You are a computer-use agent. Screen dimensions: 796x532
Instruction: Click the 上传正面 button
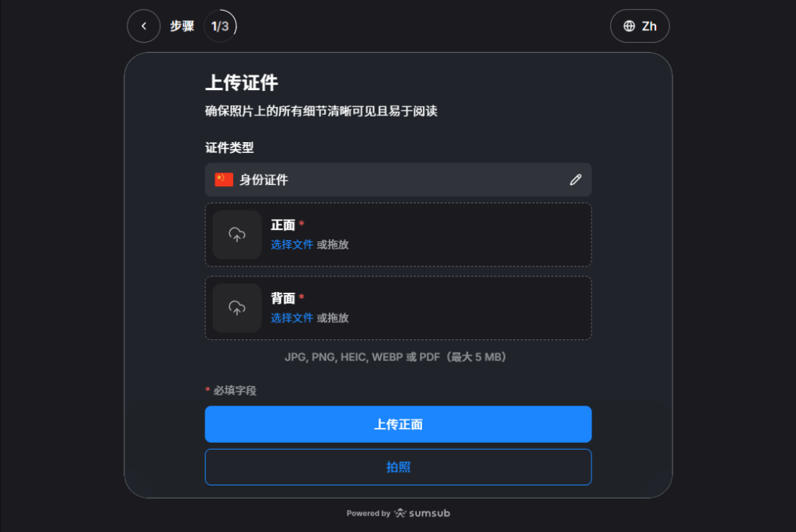[x=398, y=424]
